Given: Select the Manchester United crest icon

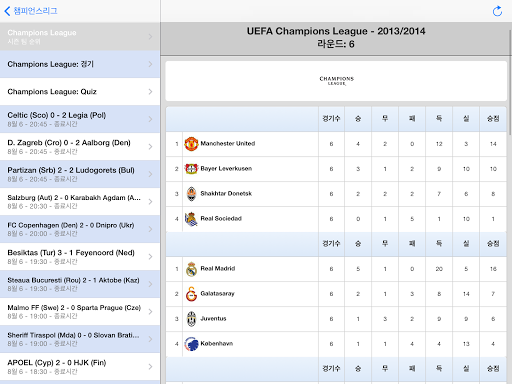Looking at the screenshot, I should click(191, 144).
